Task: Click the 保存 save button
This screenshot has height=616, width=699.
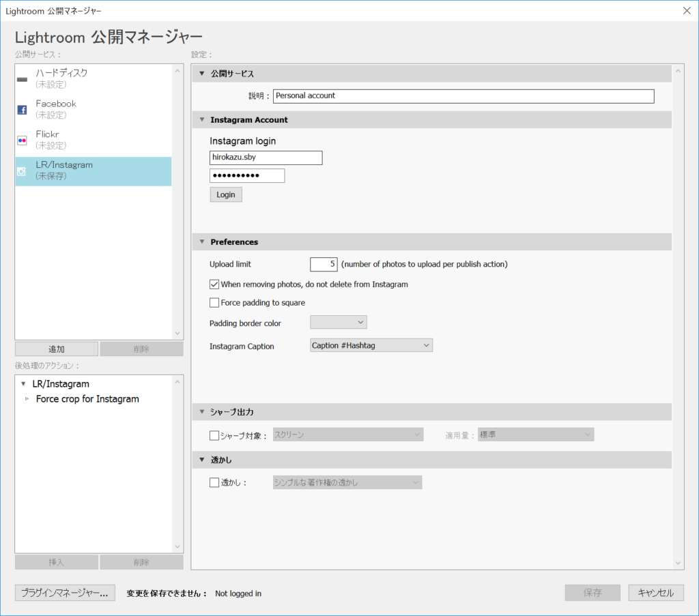Action: pos(593,593)
